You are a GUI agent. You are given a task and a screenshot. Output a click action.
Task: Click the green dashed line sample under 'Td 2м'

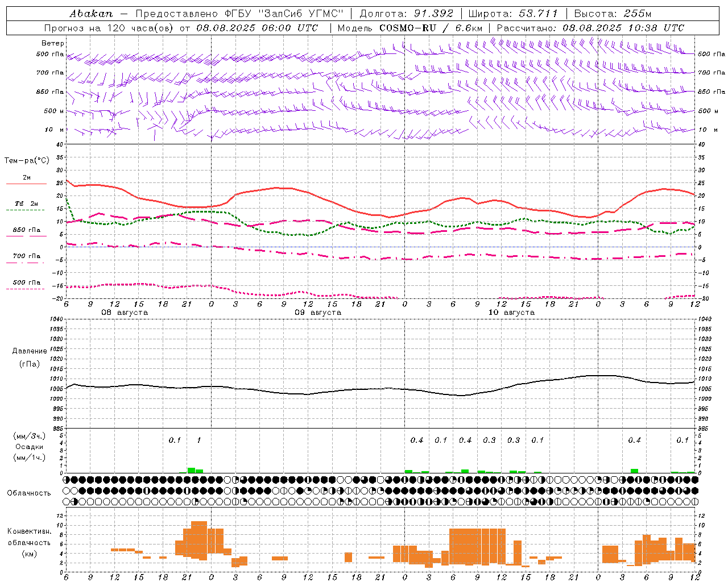26,210
